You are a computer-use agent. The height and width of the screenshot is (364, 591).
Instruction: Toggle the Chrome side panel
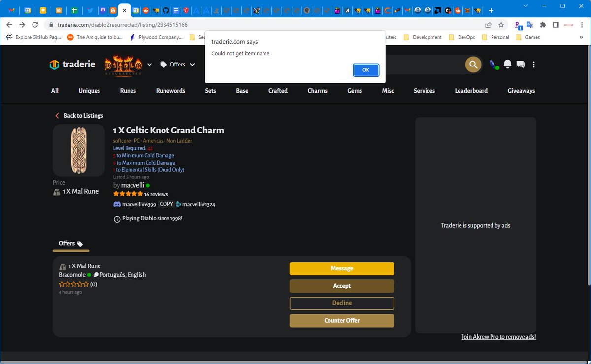tap(556, 25)
